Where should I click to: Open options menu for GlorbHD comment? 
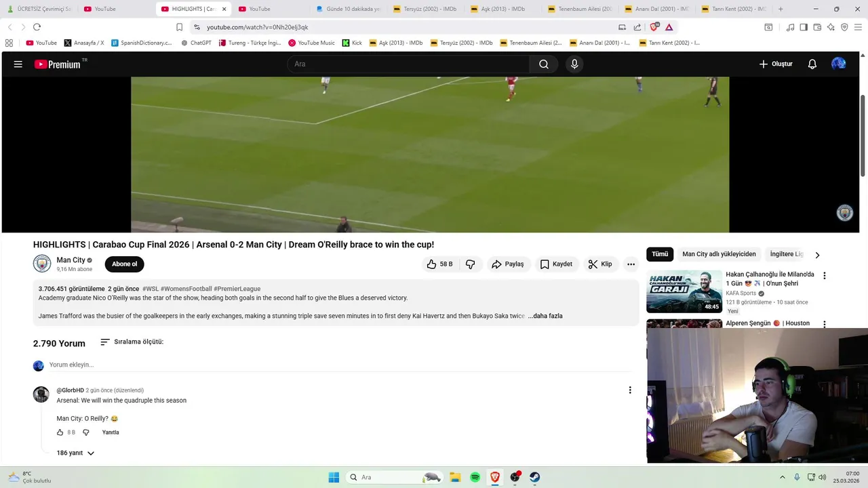pyautogui.click(x=630, y=390)
